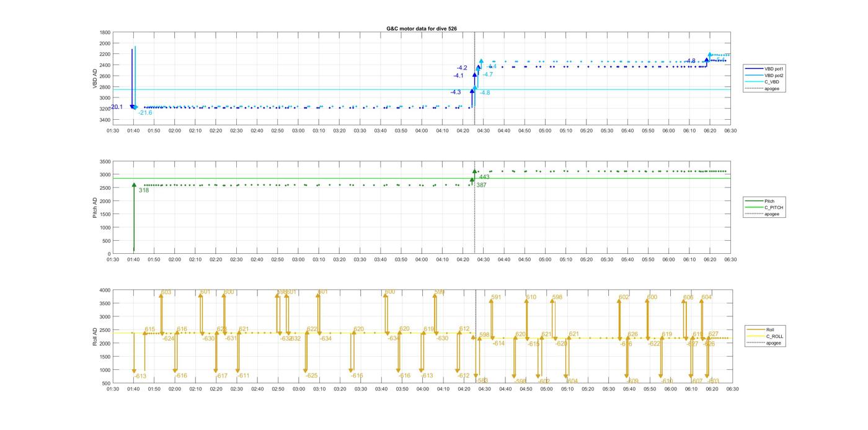Click the "615" roll annotation
This screenshot has height=430, width=868.
pos(150,329)
